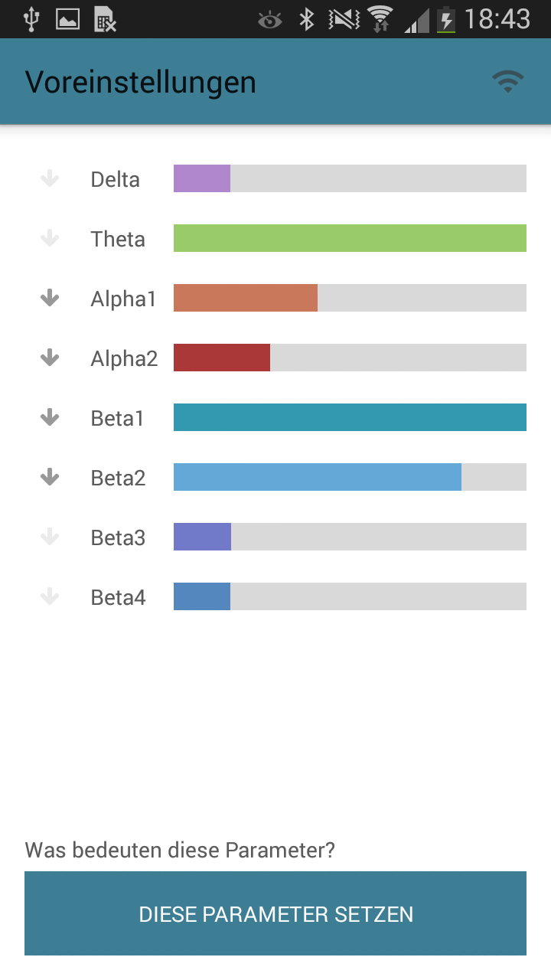Click the down arrow beside Beta3

[x=50, y=537]
